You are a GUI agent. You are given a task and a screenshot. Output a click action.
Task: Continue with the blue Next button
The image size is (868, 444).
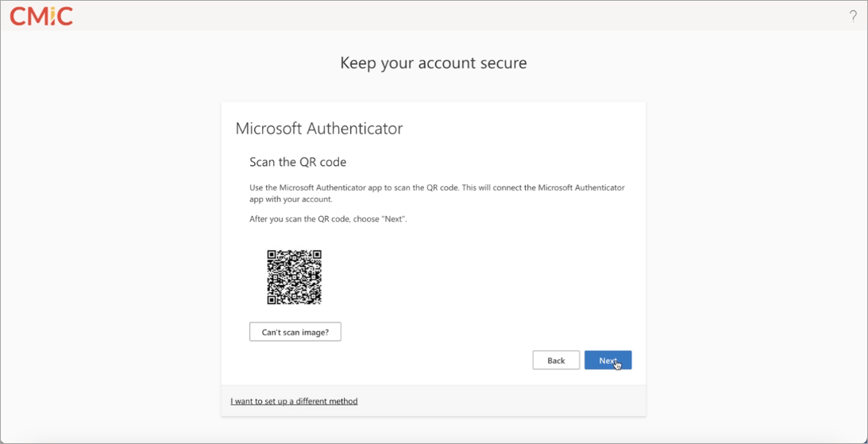(x=608, y=361)
